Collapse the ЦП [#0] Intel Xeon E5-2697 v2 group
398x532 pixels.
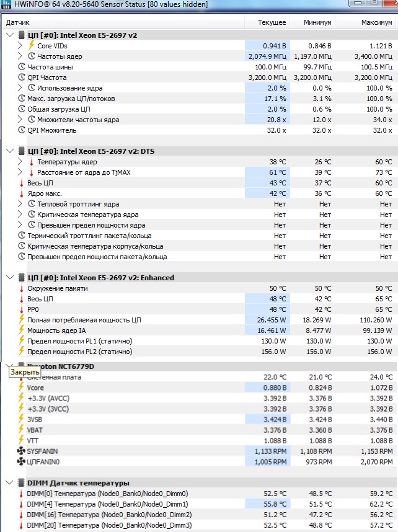[10, 35]
